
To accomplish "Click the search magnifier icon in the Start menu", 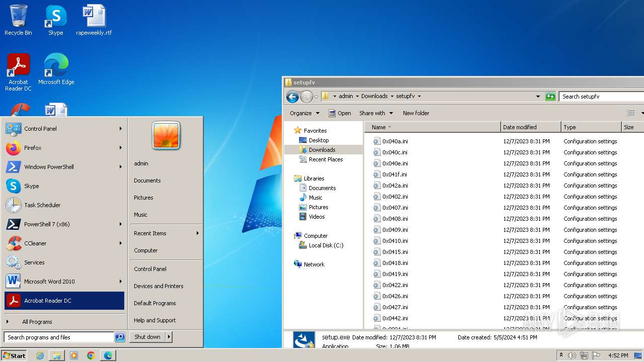I will pos(120,337).
